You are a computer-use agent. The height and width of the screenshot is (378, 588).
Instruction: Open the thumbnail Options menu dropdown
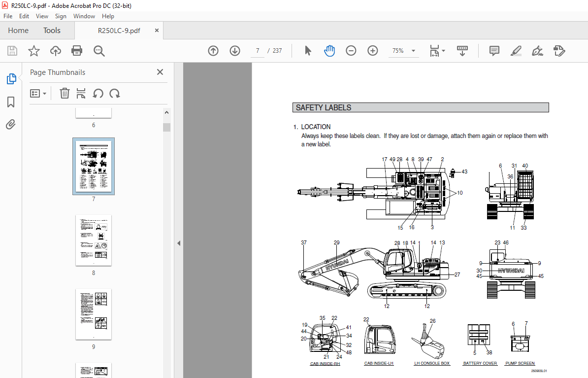click(38, 93)
